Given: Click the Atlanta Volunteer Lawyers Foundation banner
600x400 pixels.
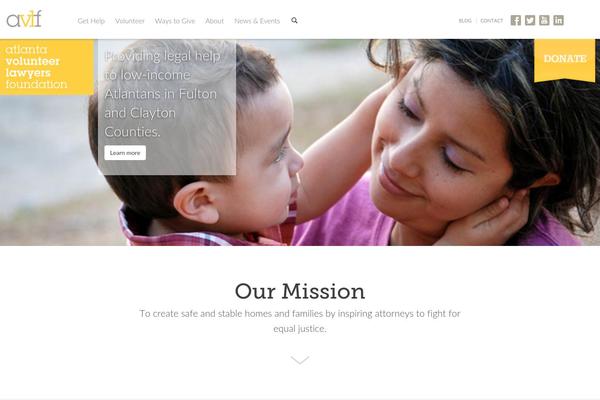Looking at the screenshot, I should click(x=47, y=67).
